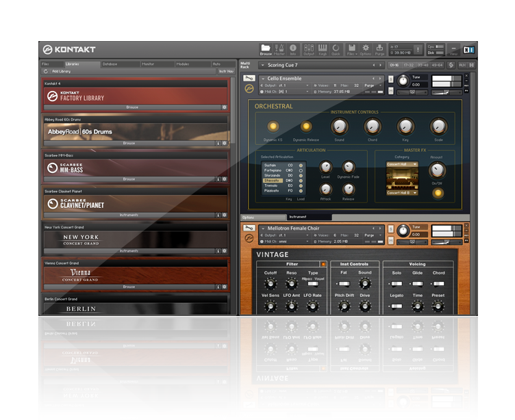The image size is (515, 420).
Task: Switch to the Monitor tab
Action: pyautogui.click(x=147, y=64)
